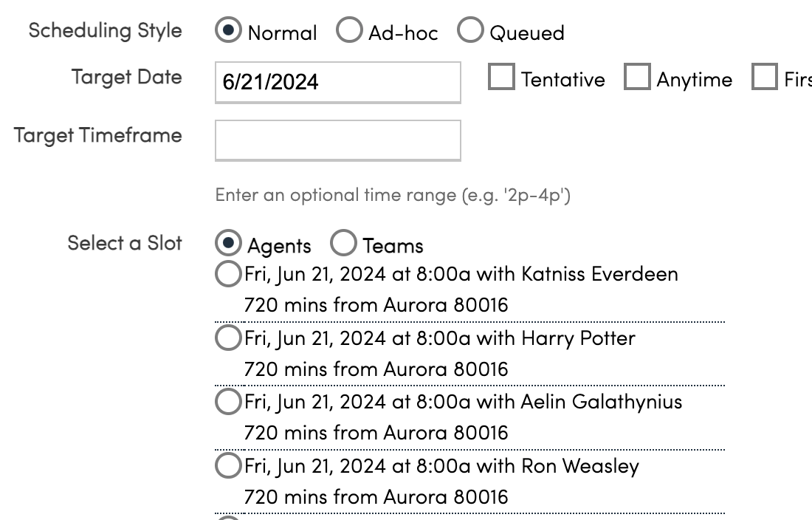Click the Target Date input field
The image size is (812, 520).
point(337,82)
